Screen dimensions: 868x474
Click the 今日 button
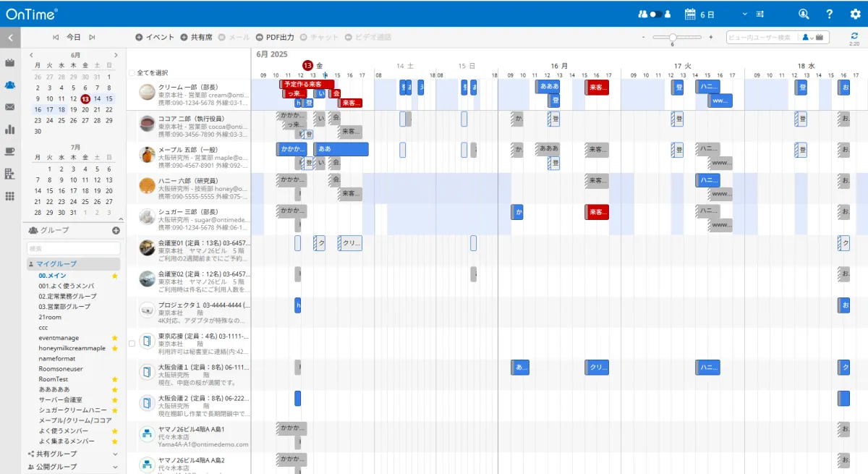point(74,37)
